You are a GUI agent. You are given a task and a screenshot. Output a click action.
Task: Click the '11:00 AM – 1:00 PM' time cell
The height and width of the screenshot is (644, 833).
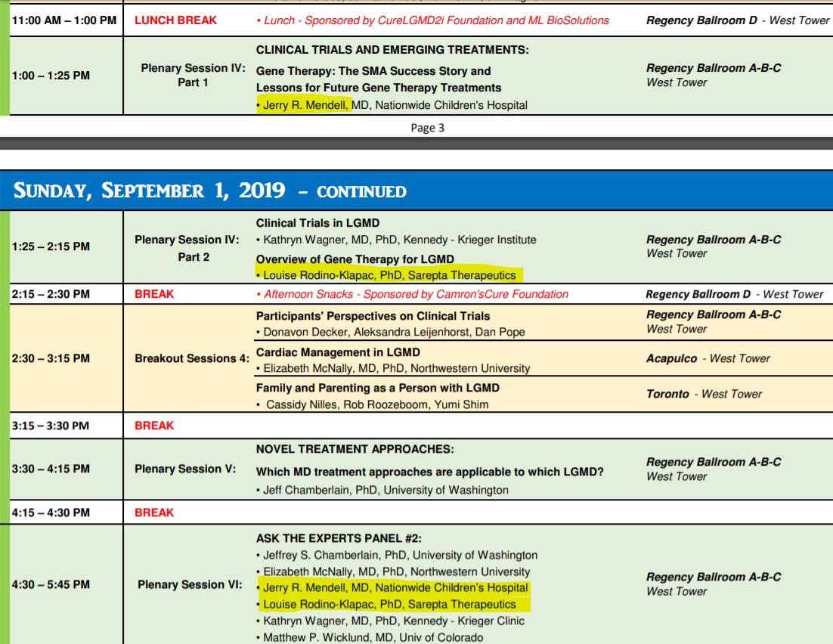click(x=63, y=20)
